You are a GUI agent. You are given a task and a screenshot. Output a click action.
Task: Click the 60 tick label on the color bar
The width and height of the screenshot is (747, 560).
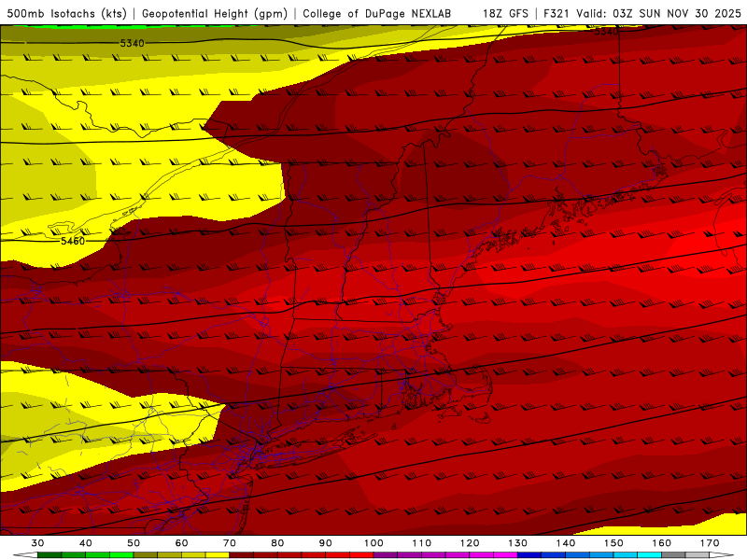click(x=181, y=543)
